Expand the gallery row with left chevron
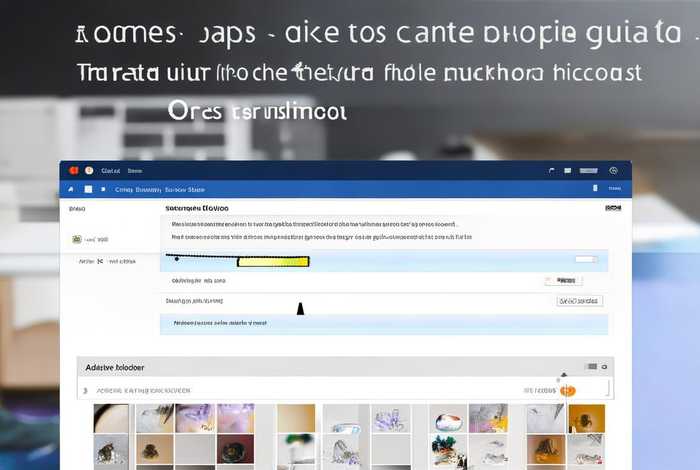The image size is (700, 470). (85, 390)
